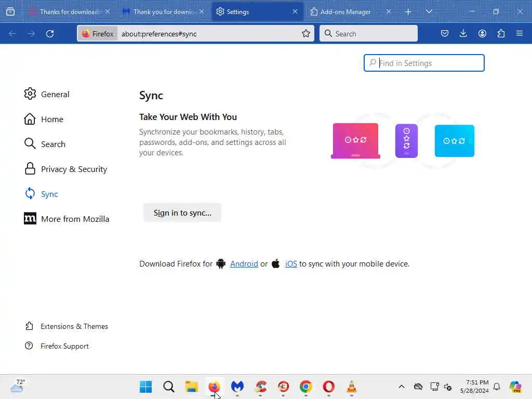Open More from Mozilla category
Viewport: 532px width, 399px height.
pyautogui.click(x=66, y=219)
